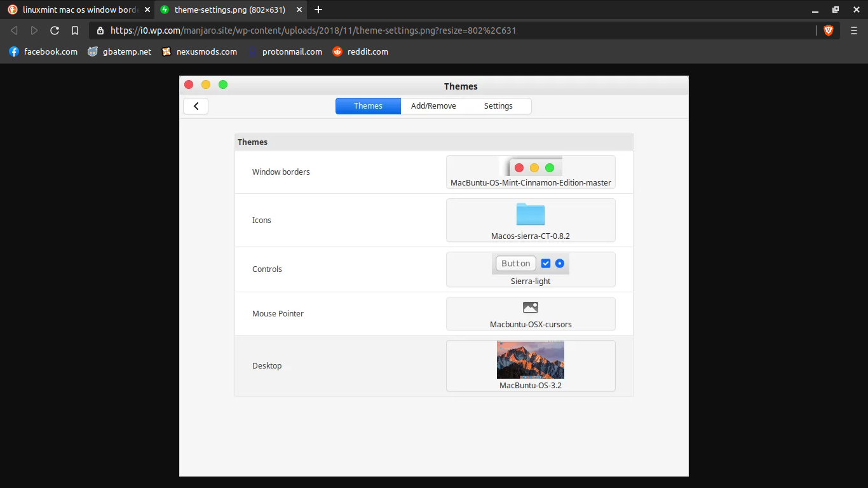Click the browser forward arrow
Screen dimensions: 868x488
click(34, 30)
